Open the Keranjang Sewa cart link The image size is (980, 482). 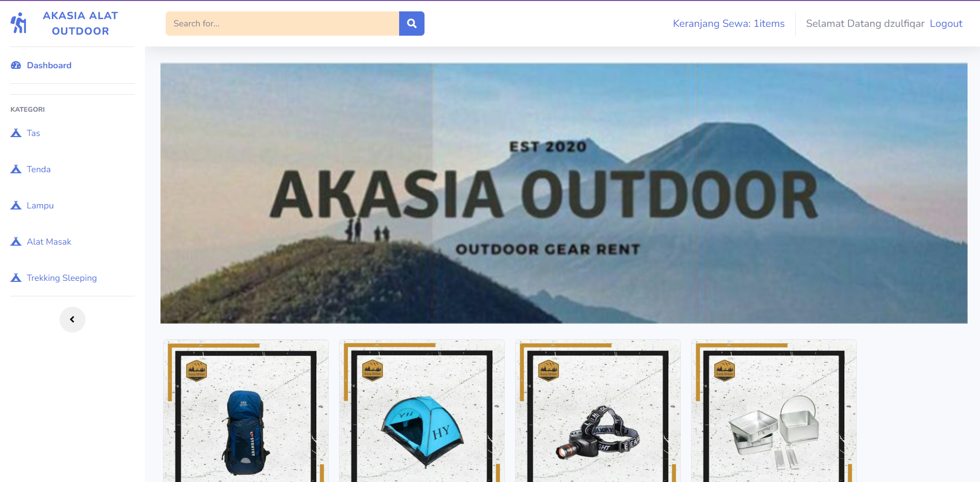click(x=728, y=23)
